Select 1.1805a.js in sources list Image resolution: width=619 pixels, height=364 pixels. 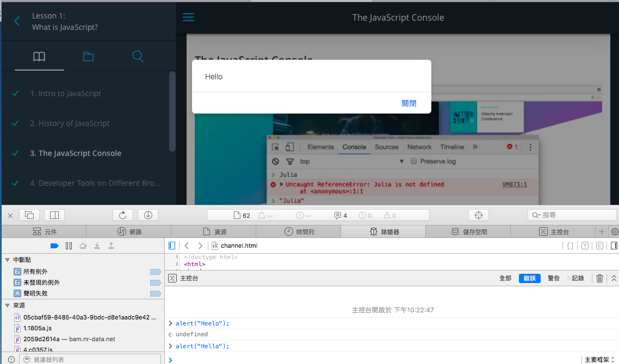pyautogui.click(x=38, y=328)
